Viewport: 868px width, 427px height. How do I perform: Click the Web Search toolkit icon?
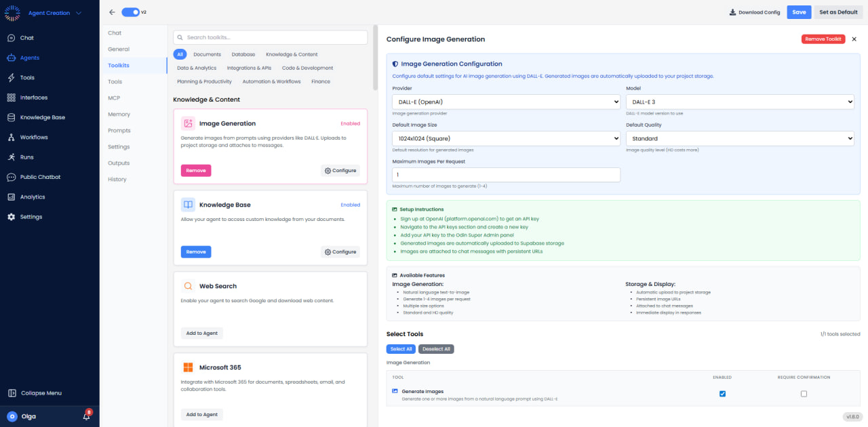[x=188, y=286]
